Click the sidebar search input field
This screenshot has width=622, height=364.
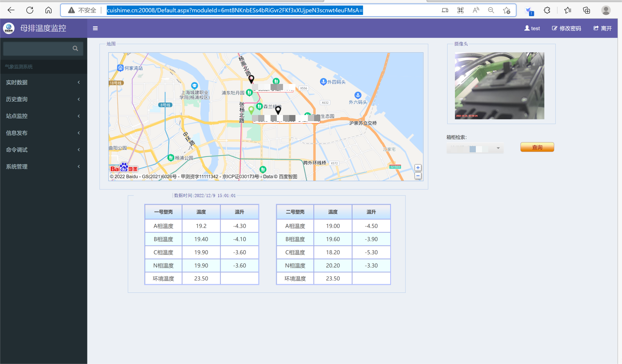tap(37, 48)
